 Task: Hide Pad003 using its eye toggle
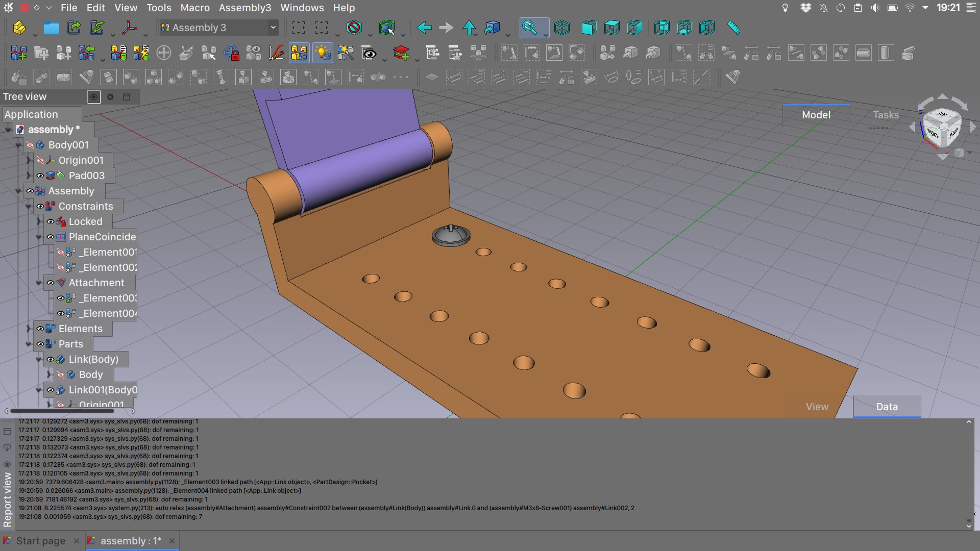(x=41, y=176)
